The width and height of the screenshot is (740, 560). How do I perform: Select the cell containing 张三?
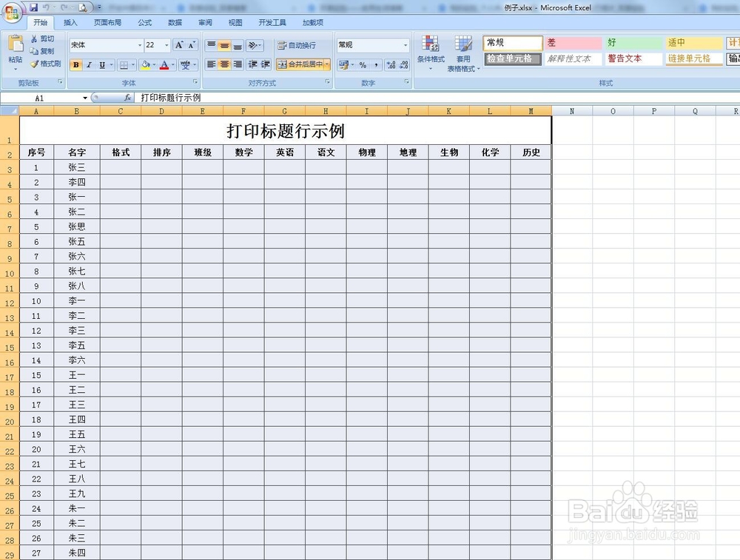(x=77, y=167)
